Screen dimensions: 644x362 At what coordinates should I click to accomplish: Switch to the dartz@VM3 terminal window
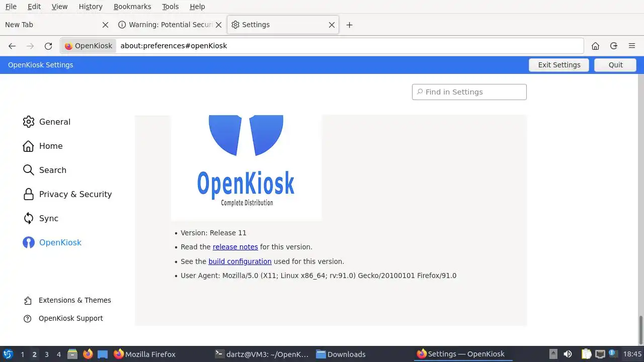point(262,354)
